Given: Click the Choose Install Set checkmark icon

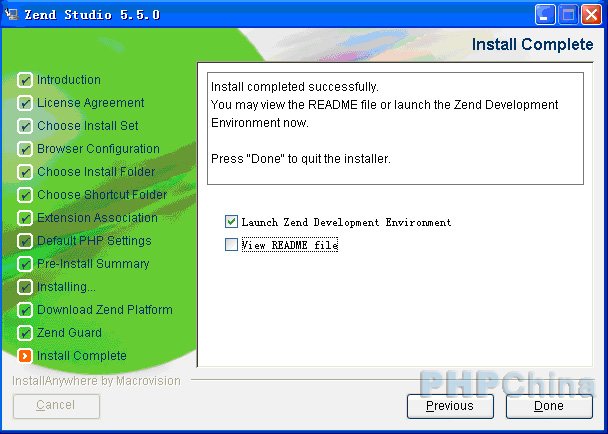Looking at the screenshot, I should point(25,126).
